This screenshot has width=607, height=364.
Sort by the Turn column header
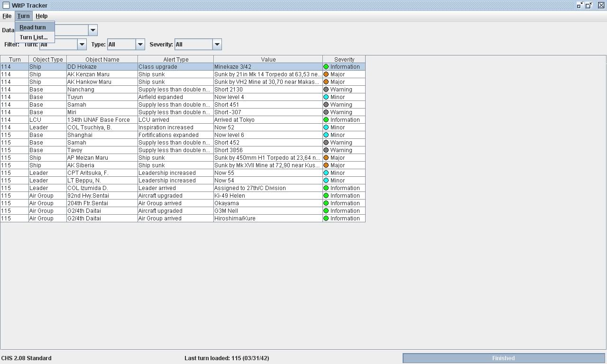pyautogui.click(x=15, y=59)
